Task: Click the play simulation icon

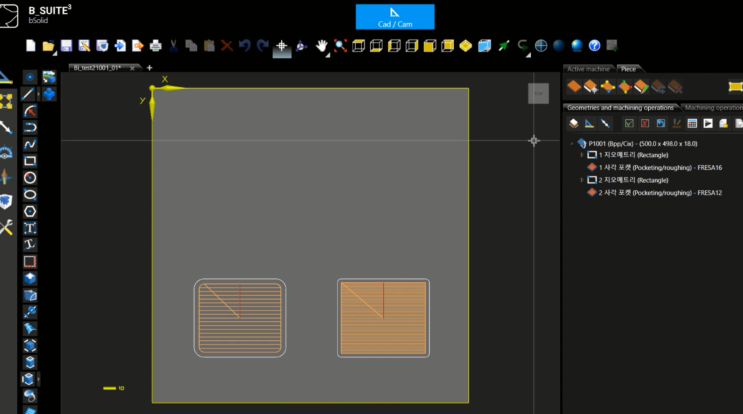Action: pos(708,124)
